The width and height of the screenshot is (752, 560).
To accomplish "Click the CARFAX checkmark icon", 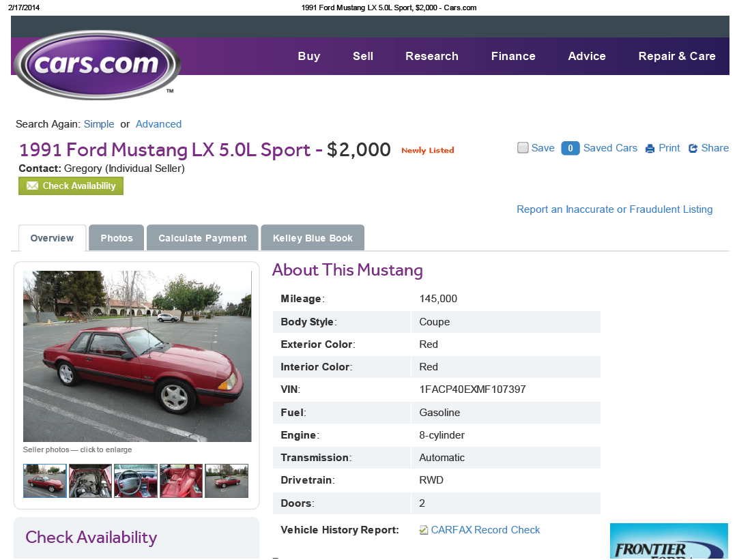I will coord(424,530).
